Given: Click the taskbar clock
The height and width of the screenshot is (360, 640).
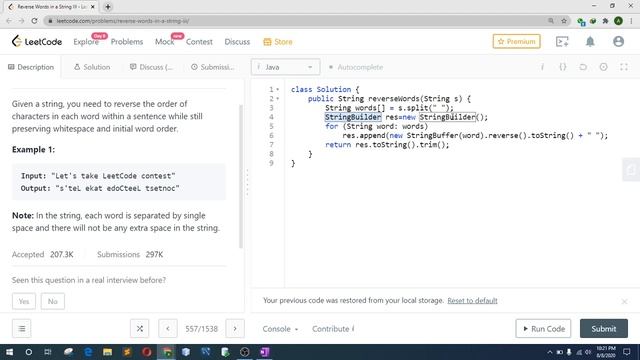Looking at the screenshot, I should pyautogui.click(x=605, y=352).
